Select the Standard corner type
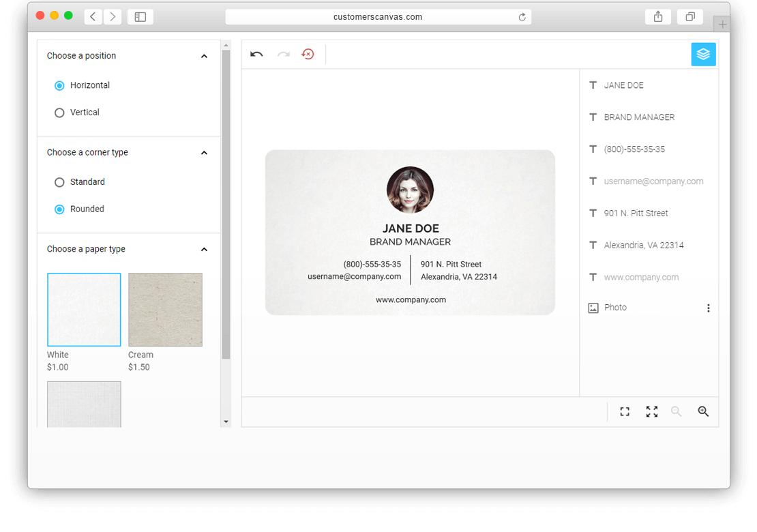 (59, 182)
